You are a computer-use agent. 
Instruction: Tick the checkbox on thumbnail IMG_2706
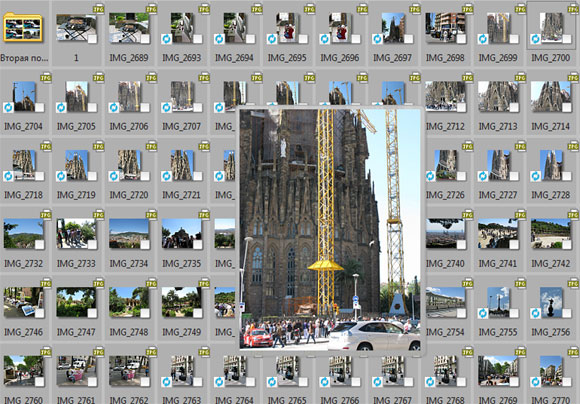(145, 107)
